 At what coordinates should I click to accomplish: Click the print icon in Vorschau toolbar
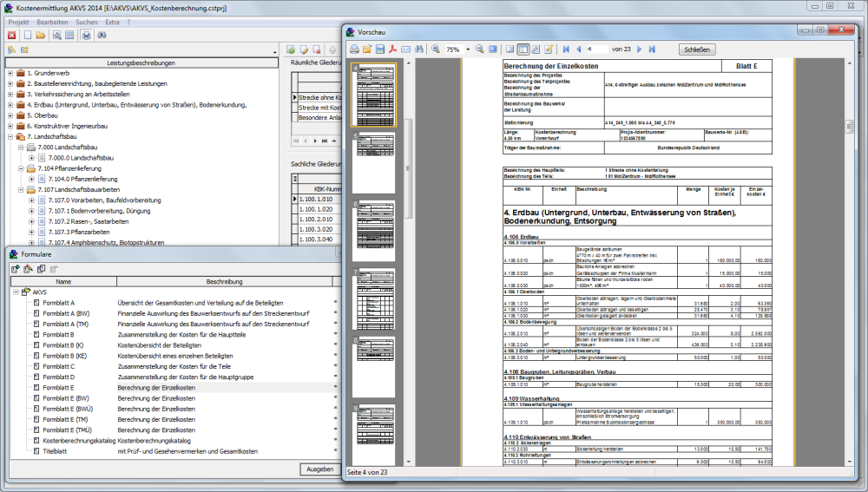(x=354, y=49)
